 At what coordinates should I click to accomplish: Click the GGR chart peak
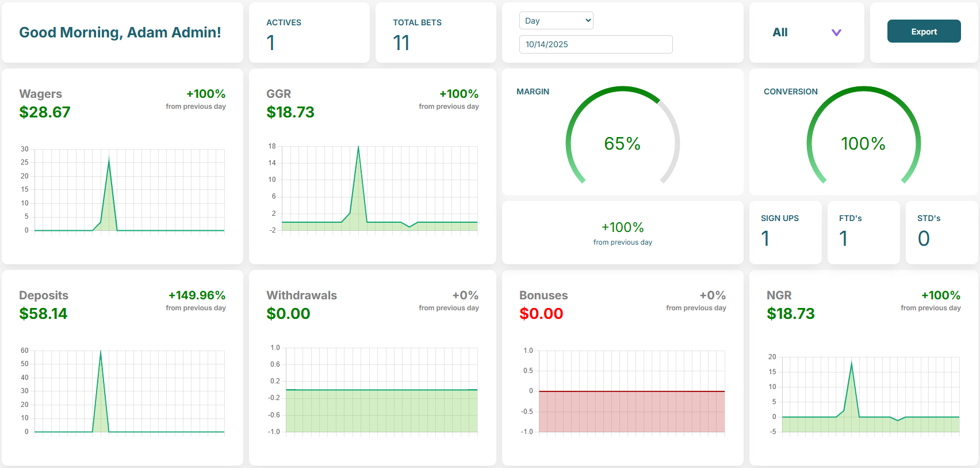[358, 149]
